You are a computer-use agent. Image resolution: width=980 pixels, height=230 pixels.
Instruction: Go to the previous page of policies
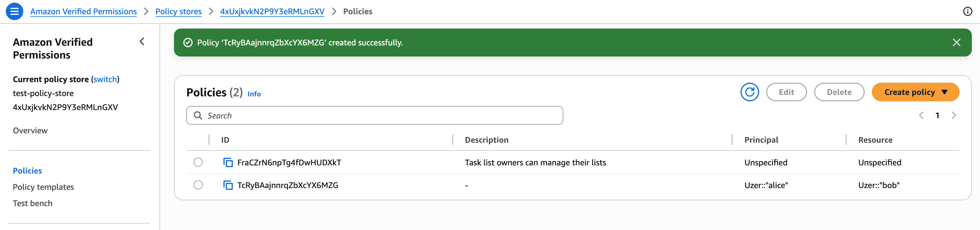[921, 115]
